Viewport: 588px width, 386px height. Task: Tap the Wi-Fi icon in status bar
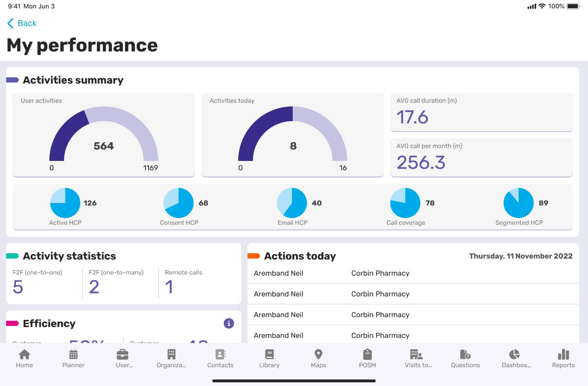coord(542,6)
